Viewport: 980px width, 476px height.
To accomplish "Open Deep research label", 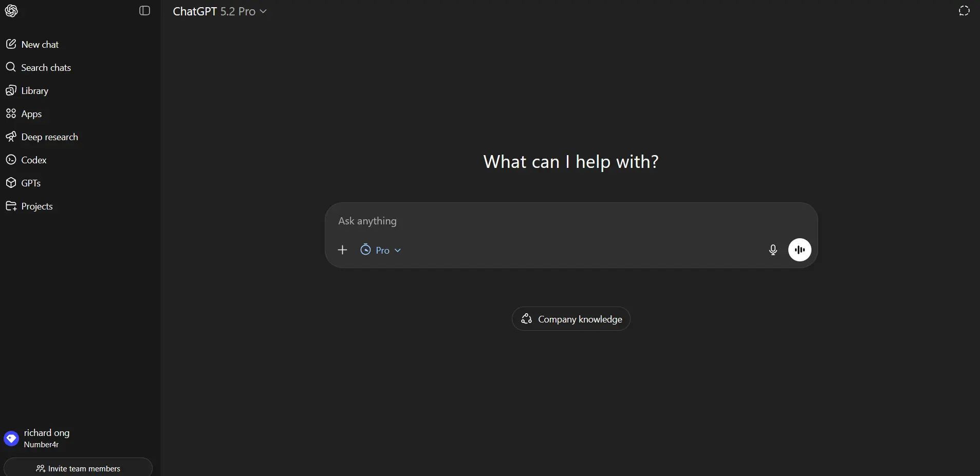I will pos(50,137).
